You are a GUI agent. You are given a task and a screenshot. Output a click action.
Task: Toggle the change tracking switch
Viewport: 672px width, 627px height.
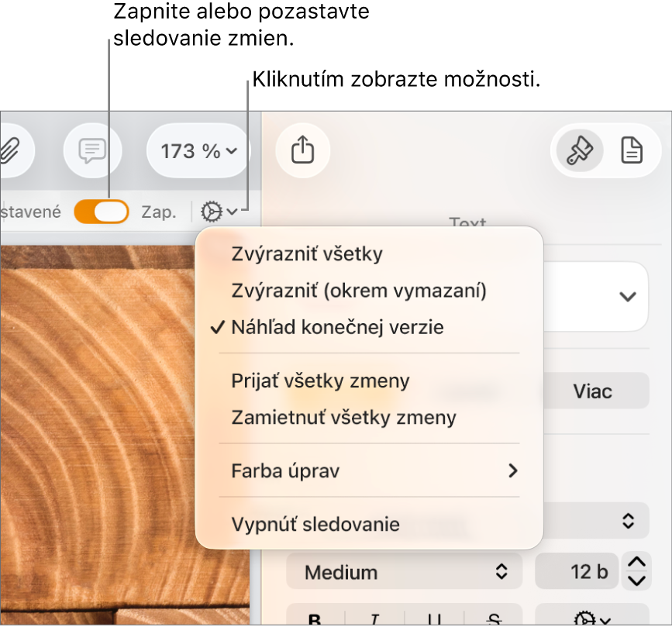tap(102, 212)
